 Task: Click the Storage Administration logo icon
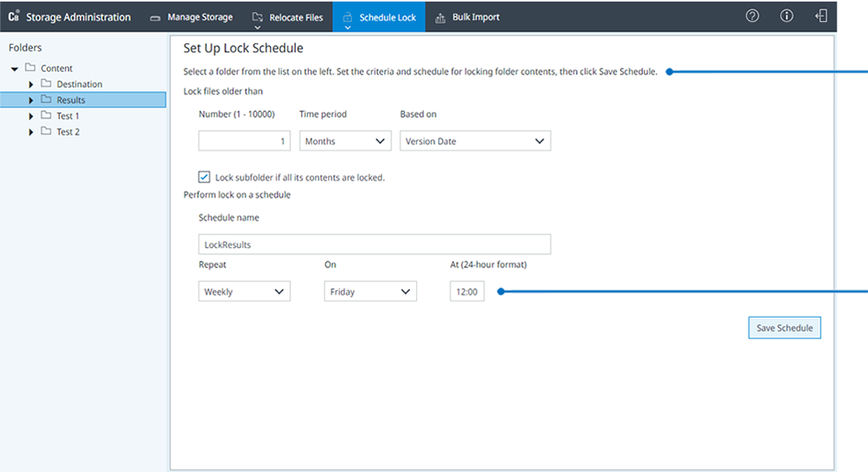pos(14,17)
